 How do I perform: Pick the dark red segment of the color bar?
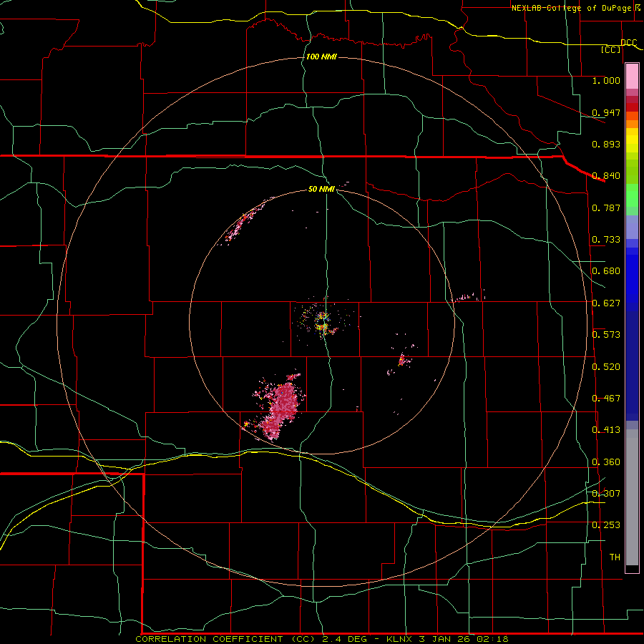tap(632, 99)
